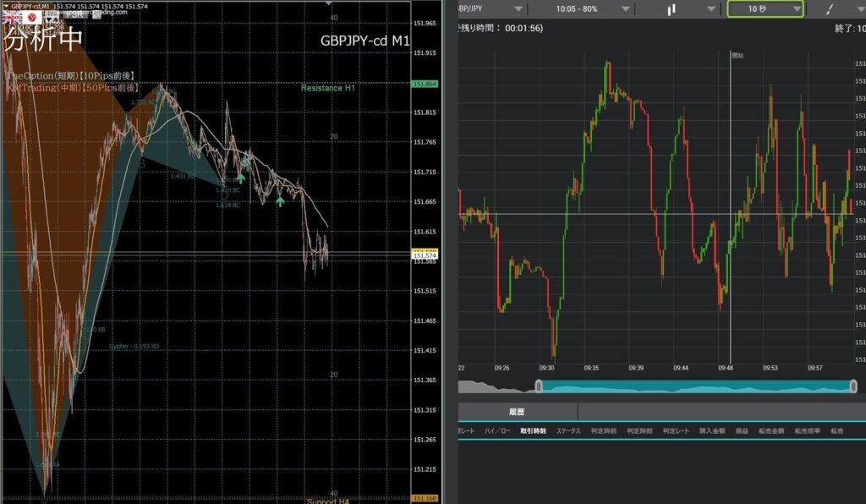Click the 09:30 time axis label
The height and width of the screenshot is (504, 866).
tap(547, 368)
